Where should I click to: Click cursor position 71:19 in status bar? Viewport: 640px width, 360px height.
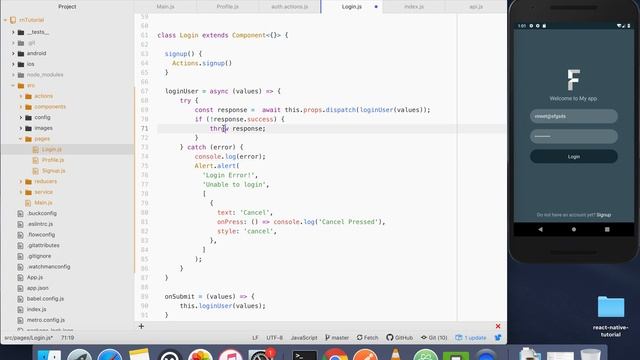67,338
